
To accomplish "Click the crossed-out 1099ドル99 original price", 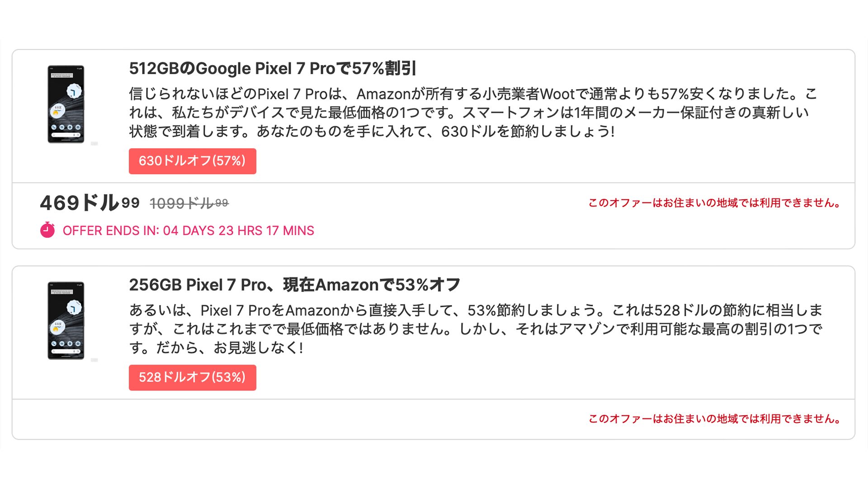I will 189,203.
